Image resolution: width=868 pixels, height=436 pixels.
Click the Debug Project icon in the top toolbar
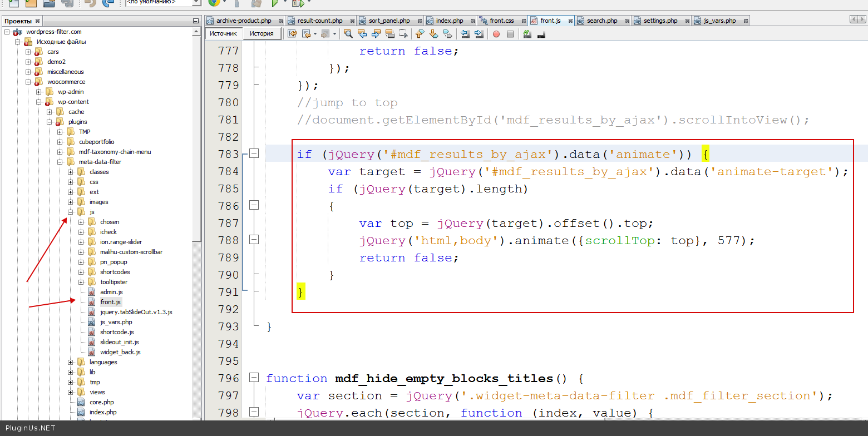(297, 3)
